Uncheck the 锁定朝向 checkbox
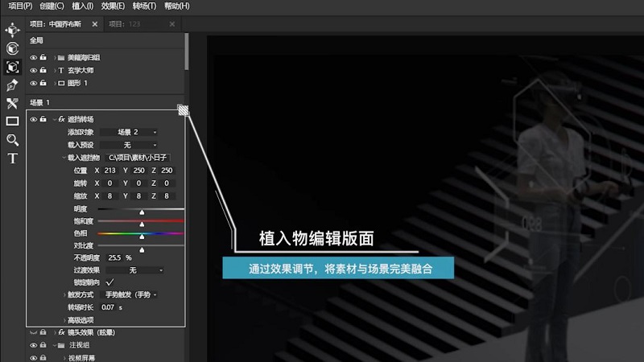Screen dimensions: 644x362 [x=109, y=282]
